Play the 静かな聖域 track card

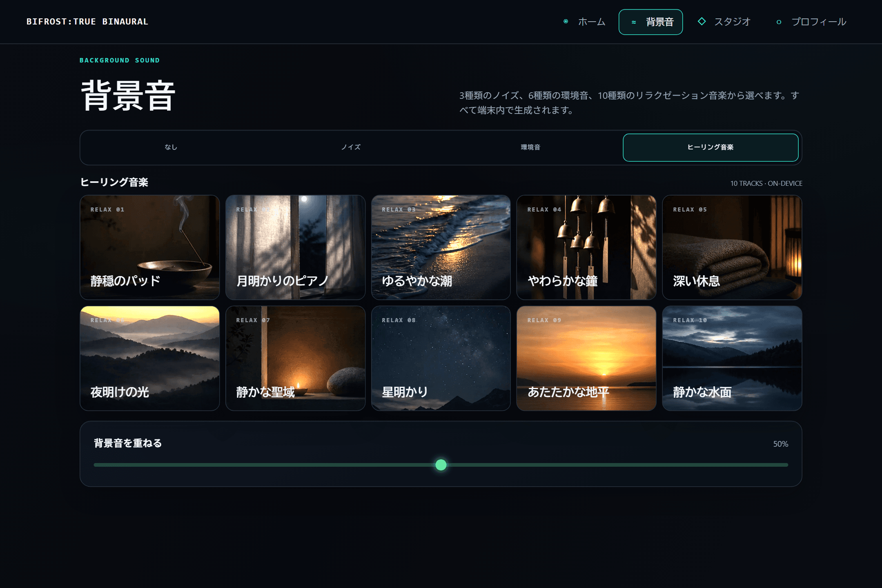[295, 359]
